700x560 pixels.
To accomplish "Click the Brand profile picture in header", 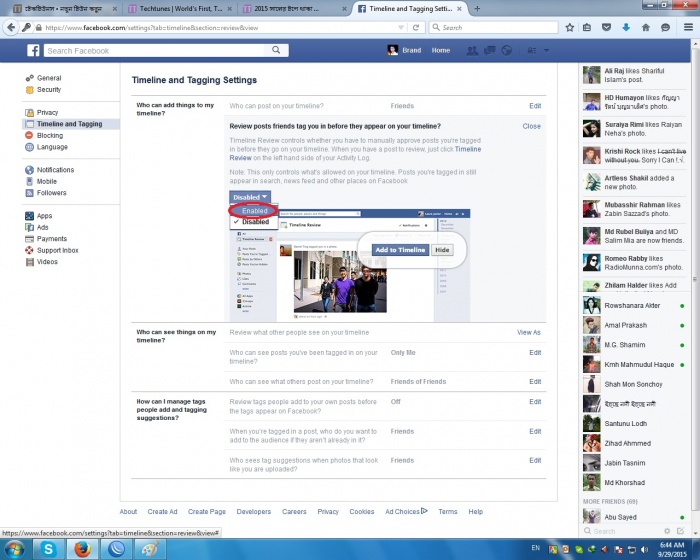I will tap(392, 50).
